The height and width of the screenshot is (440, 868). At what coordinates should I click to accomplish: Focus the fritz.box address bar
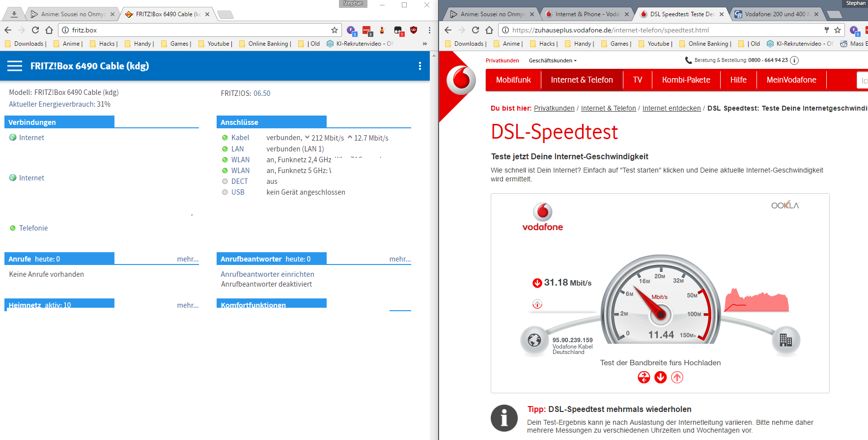pyautogui.click(x=199, y=30)
